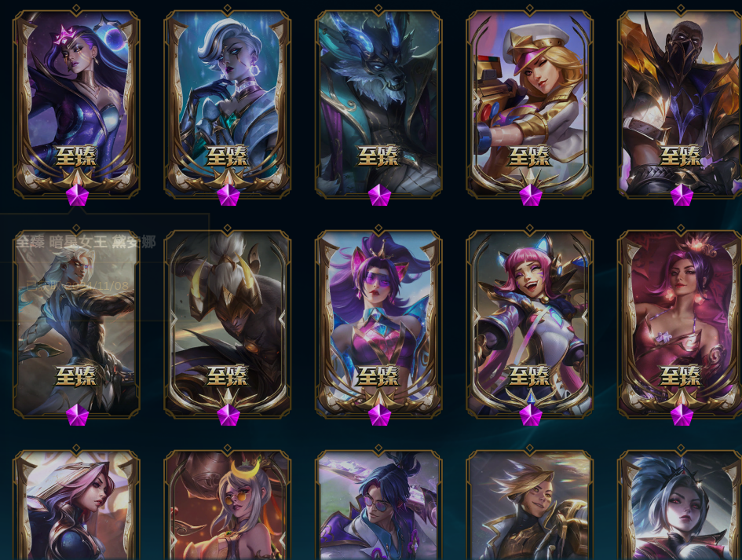Click the purple gem beneath the golden horned-helmet warrior
This screenshot has width=742, height=560.
click(x=228, y=415)
